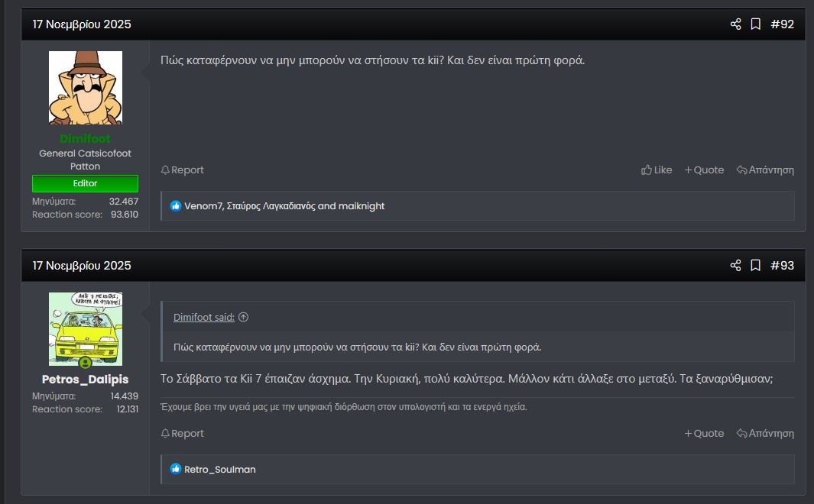The height and width of the screenshot is (504, 814).
Task: Jump to quoted Dimifoot post arrow
Action: [x=243, y=318]
